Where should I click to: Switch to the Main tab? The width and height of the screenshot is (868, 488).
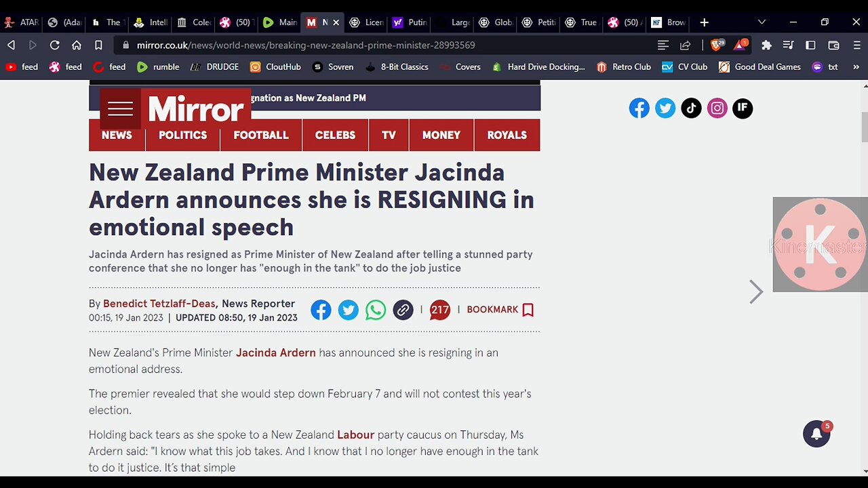pos(280,22)
